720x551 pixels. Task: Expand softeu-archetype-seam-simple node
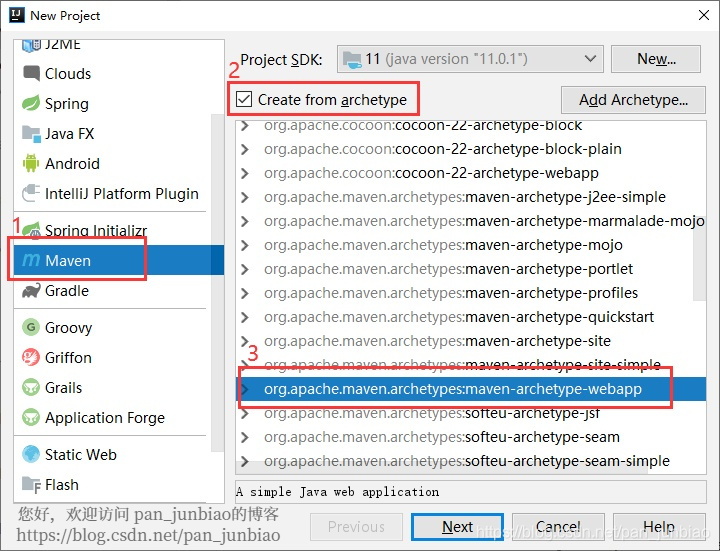[245, 461]
